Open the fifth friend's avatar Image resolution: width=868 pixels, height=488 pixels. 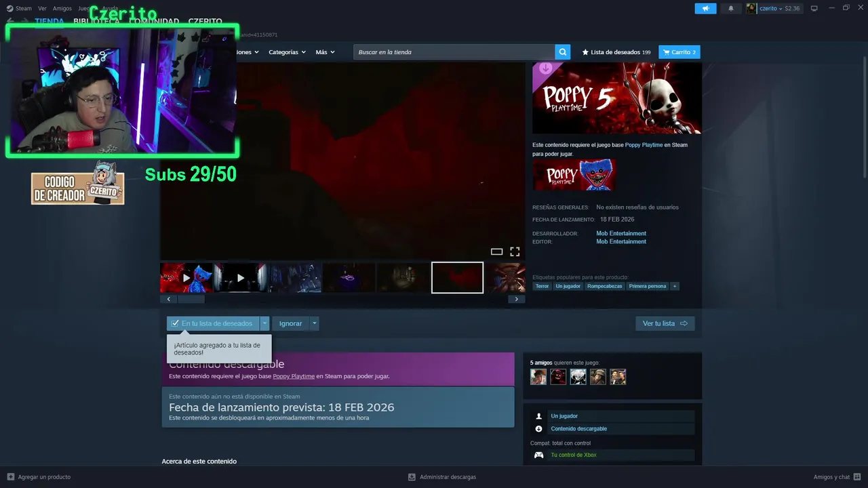(x=618, y=377)
